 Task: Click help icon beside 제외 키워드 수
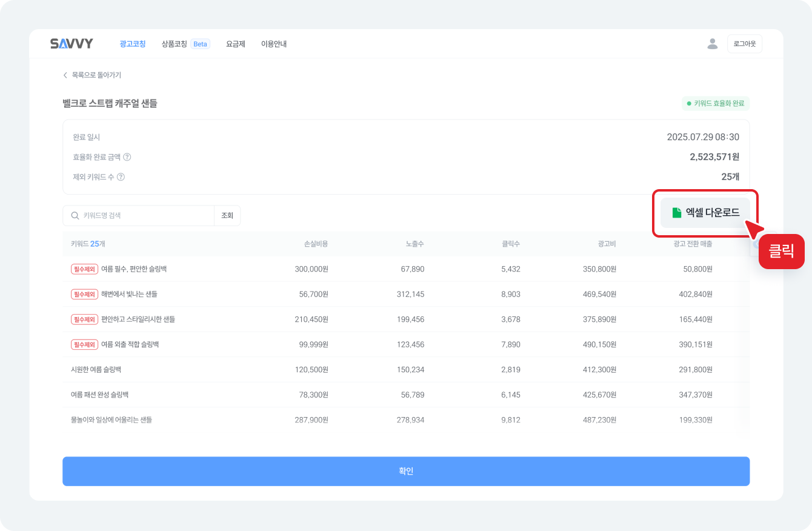pyautogui.click(x=121, y=177)
